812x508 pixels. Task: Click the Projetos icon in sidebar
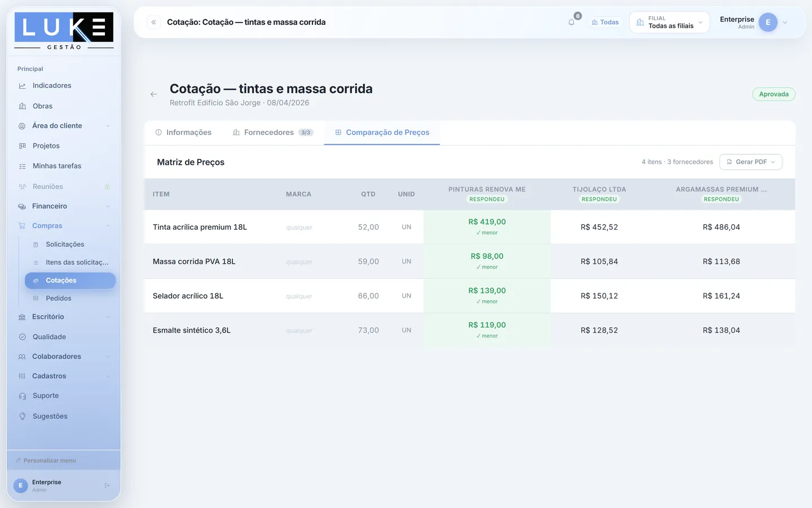tap(23, 146)
